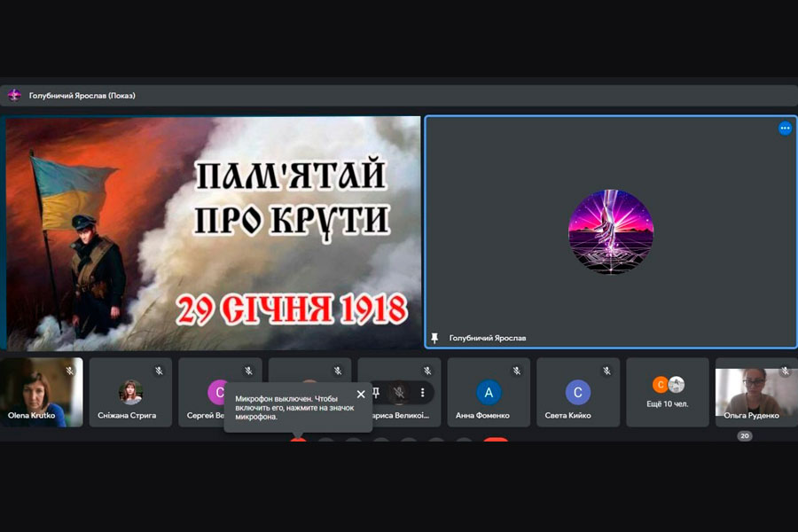
Task: Open three-dot menu on Лариса Великої's tile
Action: click(422, 393)
